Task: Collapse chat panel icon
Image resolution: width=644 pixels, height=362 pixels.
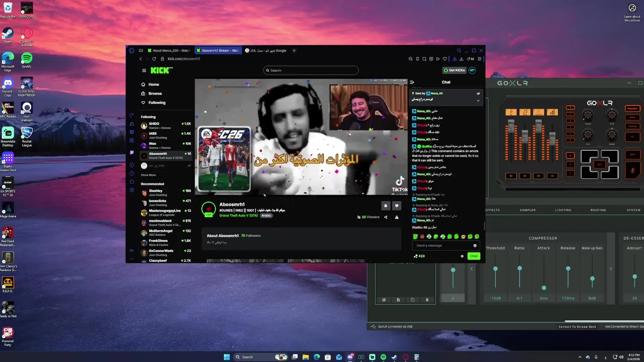Action: tap(412, 82)
